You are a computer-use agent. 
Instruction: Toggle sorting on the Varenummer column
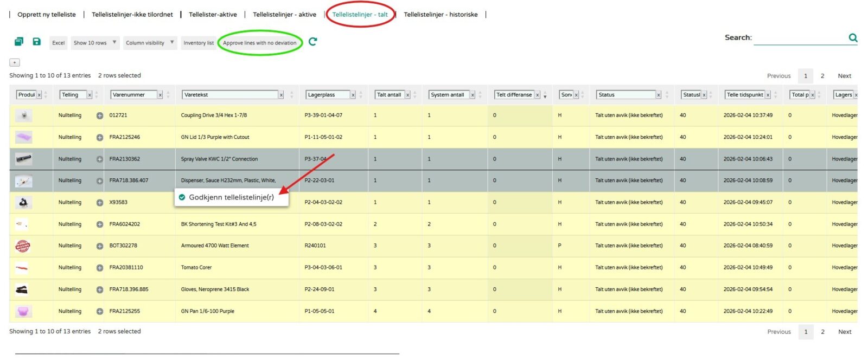point(168,95)
